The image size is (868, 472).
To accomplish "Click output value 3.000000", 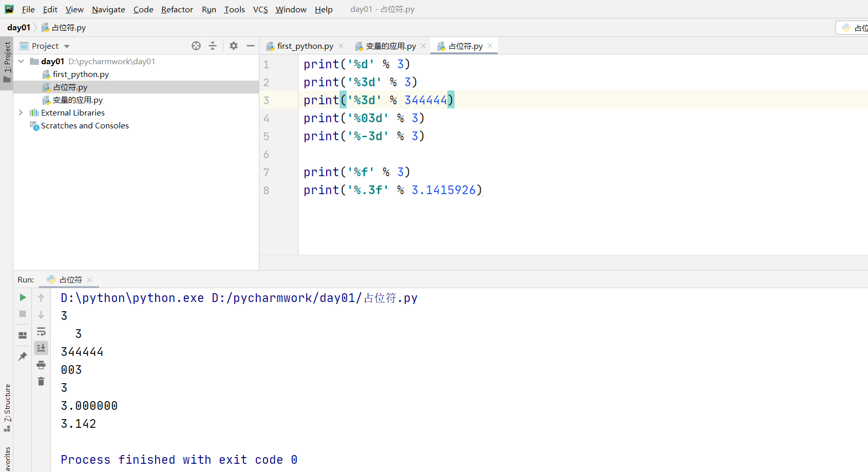I will click(89, 406).
